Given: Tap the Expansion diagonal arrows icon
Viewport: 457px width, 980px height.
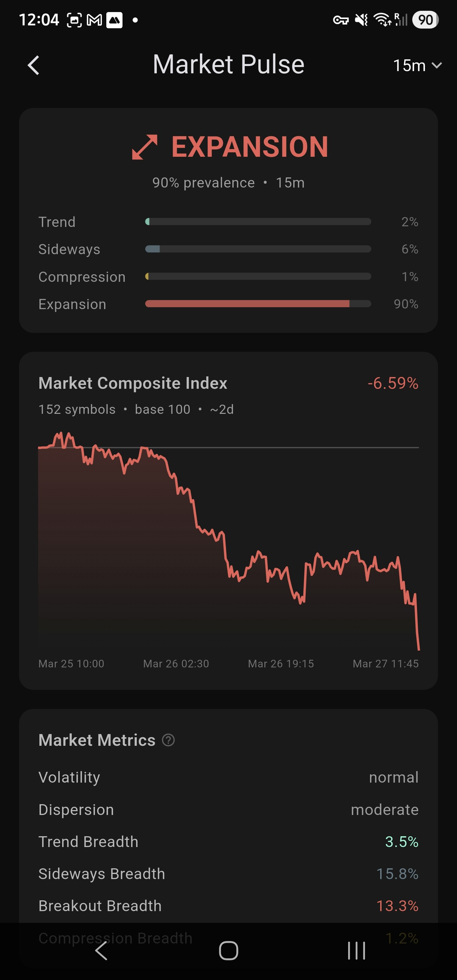Looking at the screenshot, I should click(x=145, y=147).
